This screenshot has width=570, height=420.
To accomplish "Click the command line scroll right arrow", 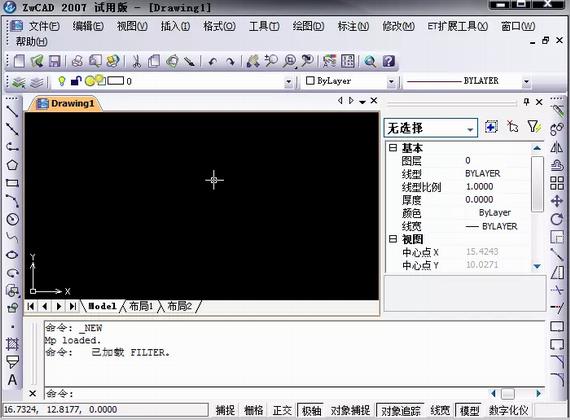I will pyautogui.click(x=538, y=393).
